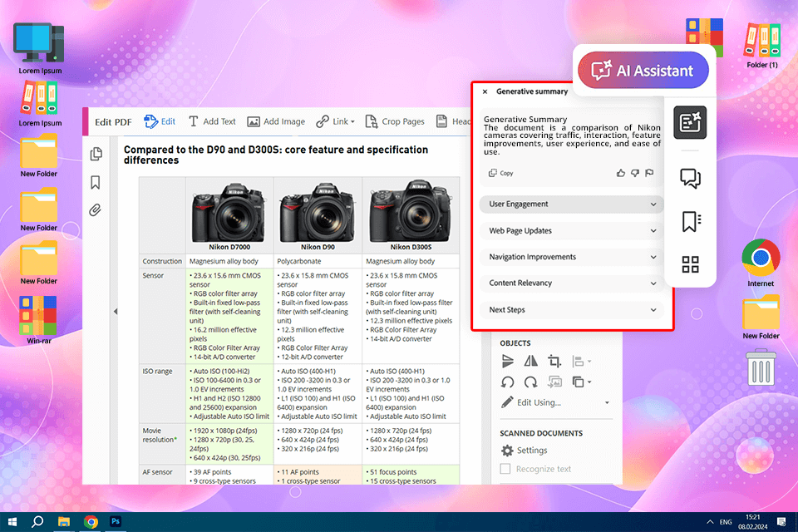Show hidden system tray icons
Screen dimensions: 798x532
709,522
